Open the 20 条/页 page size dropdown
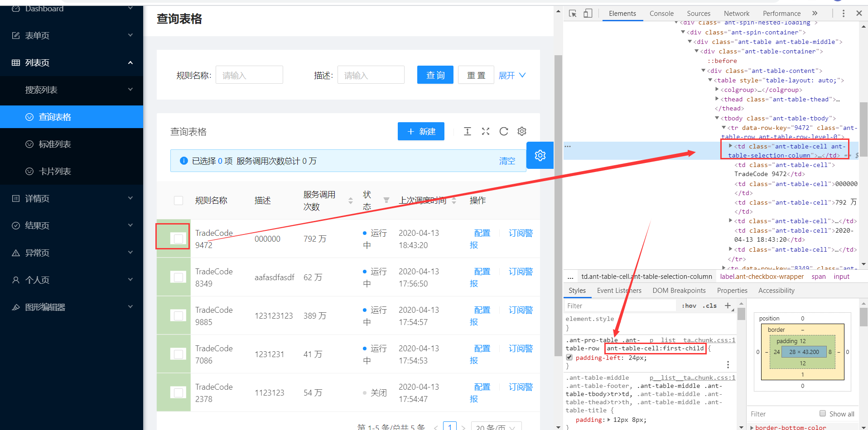Screen dimensions: 868x430 [496, 426]
